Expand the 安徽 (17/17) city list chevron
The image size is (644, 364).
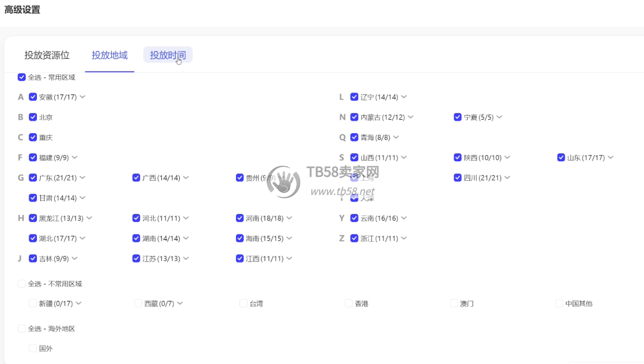pyautogui.click(x=83, y=97)
